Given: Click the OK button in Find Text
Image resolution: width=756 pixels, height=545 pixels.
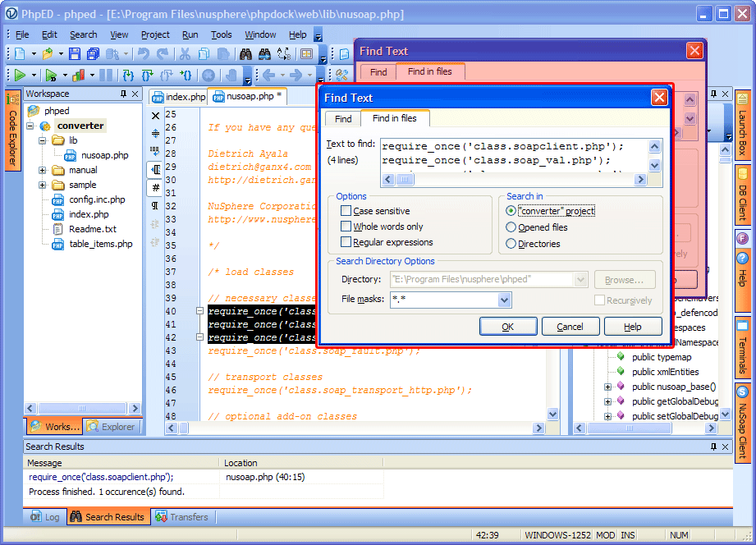Looking at the screenshot, I should tap(508, 327).
